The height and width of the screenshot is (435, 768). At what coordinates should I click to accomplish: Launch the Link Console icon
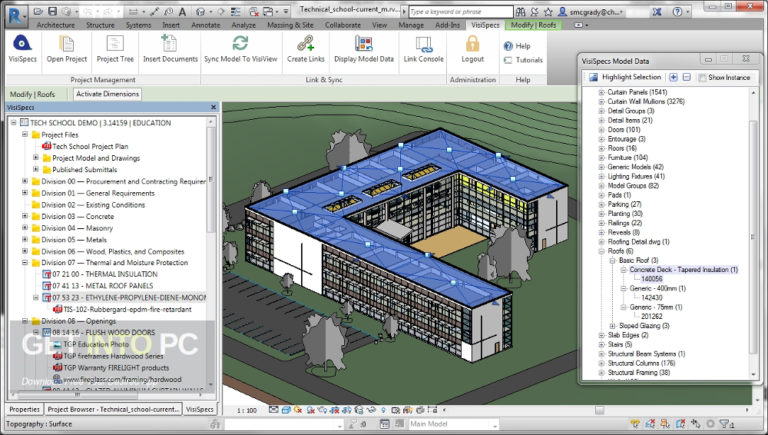(424, 44)
